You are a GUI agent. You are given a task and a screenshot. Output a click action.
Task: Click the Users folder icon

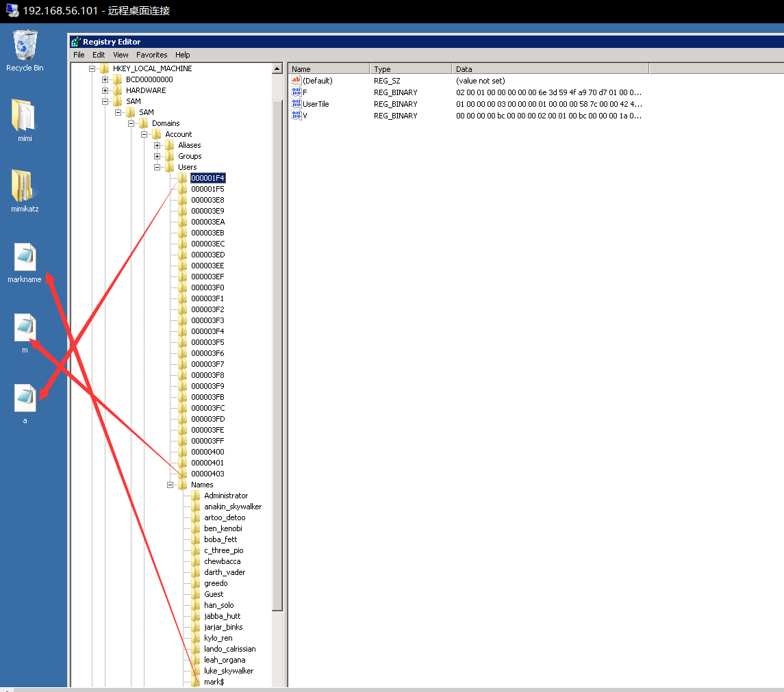pos(170,168)
